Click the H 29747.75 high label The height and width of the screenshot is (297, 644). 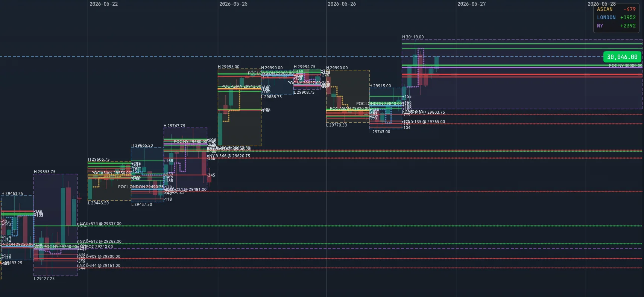point(174,126)
